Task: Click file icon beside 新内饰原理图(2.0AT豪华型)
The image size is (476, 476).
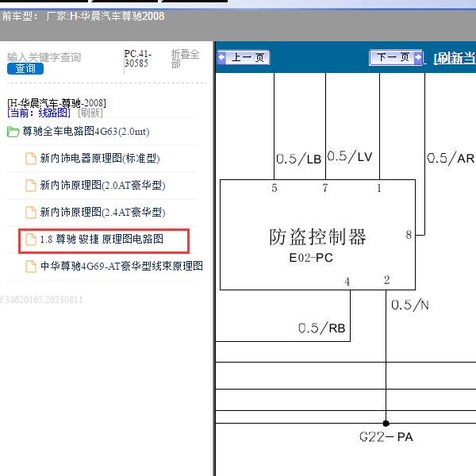Action: (x=31, y=186)
